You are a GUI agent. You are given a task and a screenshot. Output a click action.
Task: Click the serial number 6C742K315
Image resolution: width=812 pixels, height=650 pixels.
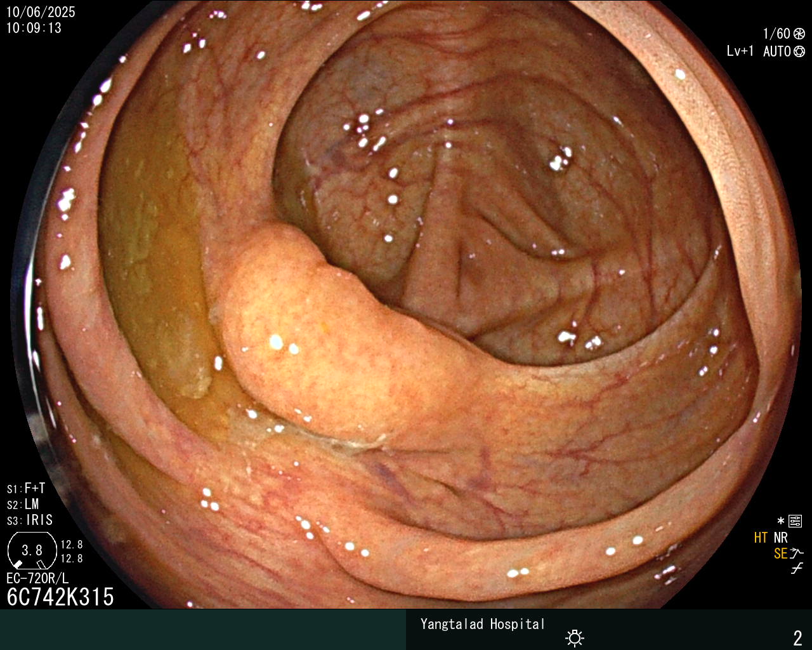60,597
